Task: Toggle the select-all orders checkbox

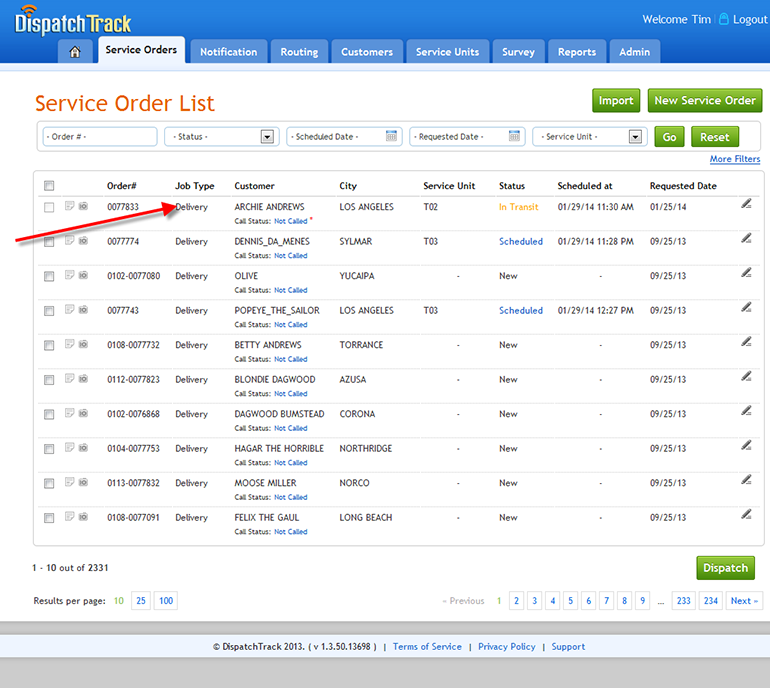Action: click(x=49, y=185)
